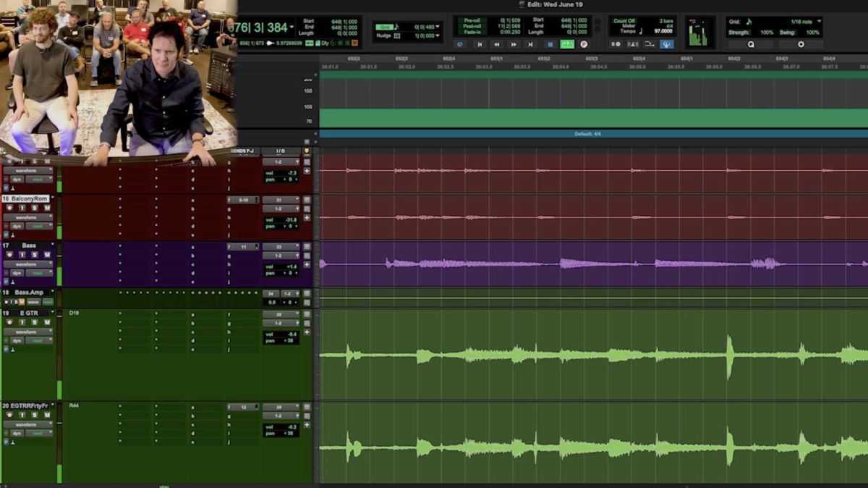Click the settings gear in the top-right toolbar
Image resolution: width=868 pixels, height=488 pixels.
coord(801,44)
